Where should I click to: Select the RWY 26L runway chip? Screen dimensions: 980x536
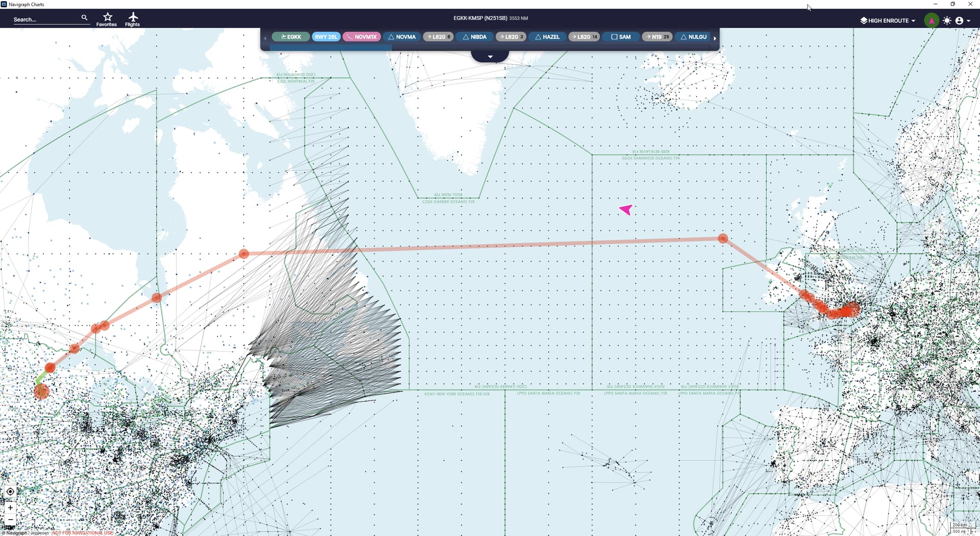(326, 37)
